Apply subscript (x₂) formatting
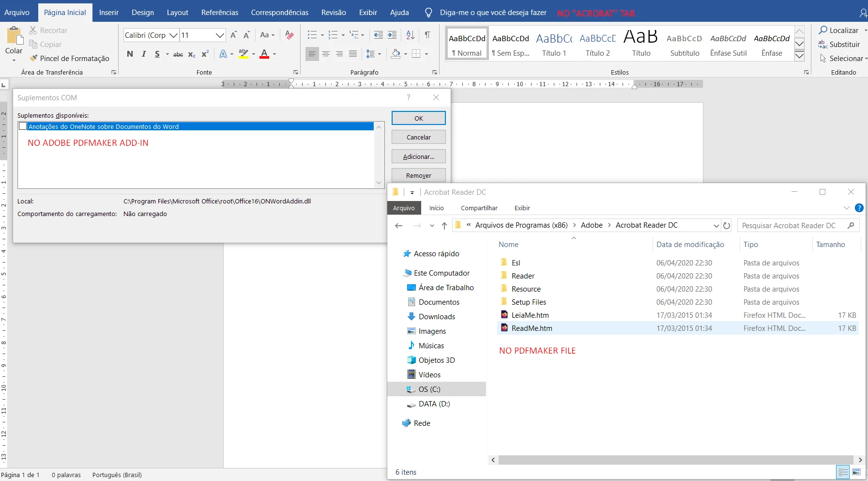 click(192, 54)
